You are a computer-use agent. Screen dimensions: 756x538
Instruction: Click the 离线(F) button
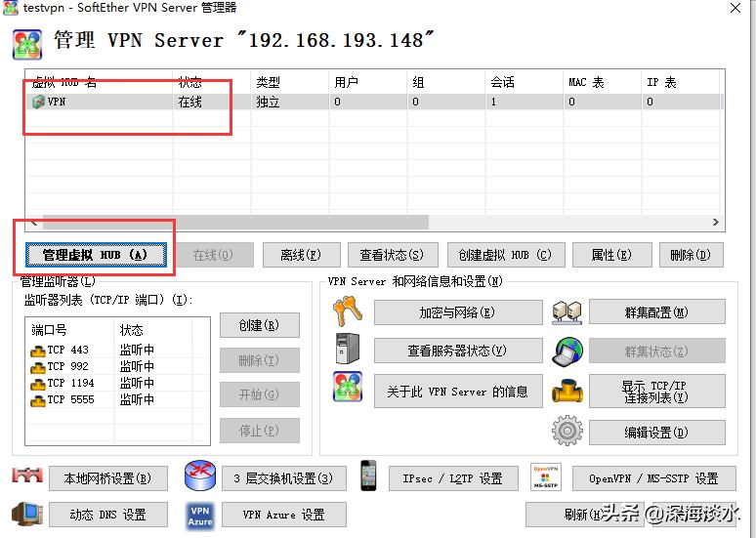coord(302,255)
